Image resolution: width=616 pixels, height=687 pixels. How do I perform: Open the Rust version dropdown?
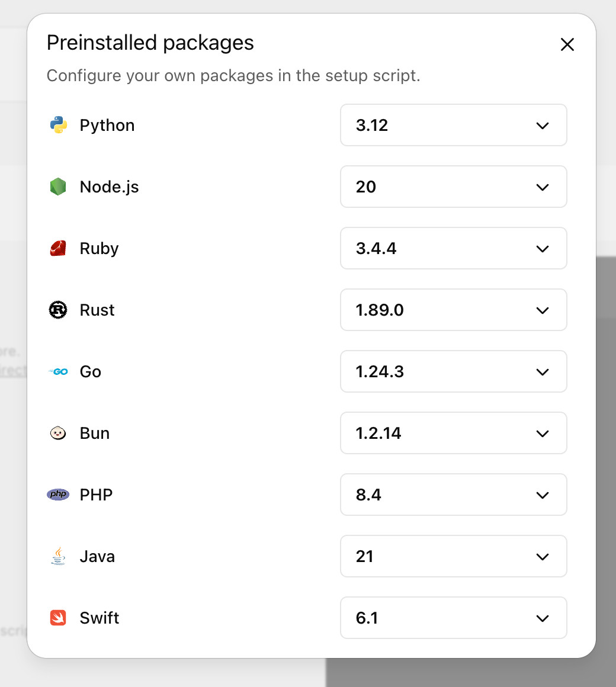454,310
